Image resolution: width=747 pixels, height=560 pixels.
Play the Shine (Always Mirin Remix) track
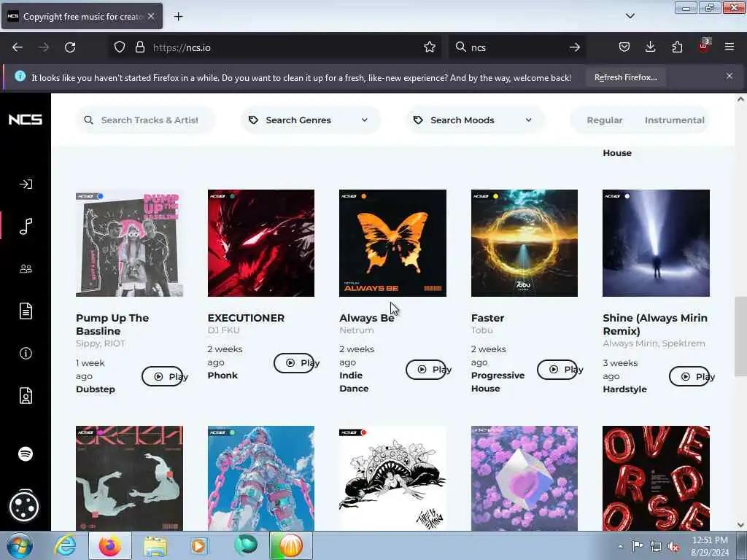(689, 377)
